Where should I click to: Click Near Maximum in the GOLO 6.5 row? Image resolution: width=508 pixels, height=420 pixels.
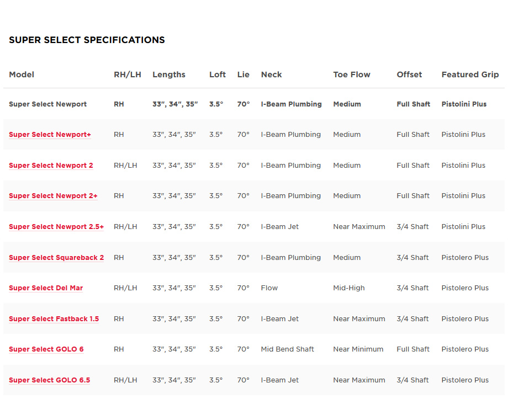click(359, 380)
